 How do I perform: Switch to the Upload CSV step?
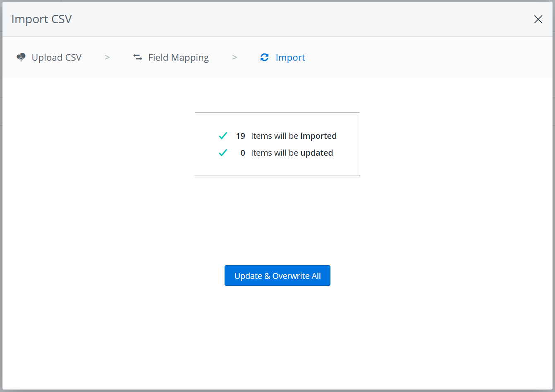click(56, 57)
